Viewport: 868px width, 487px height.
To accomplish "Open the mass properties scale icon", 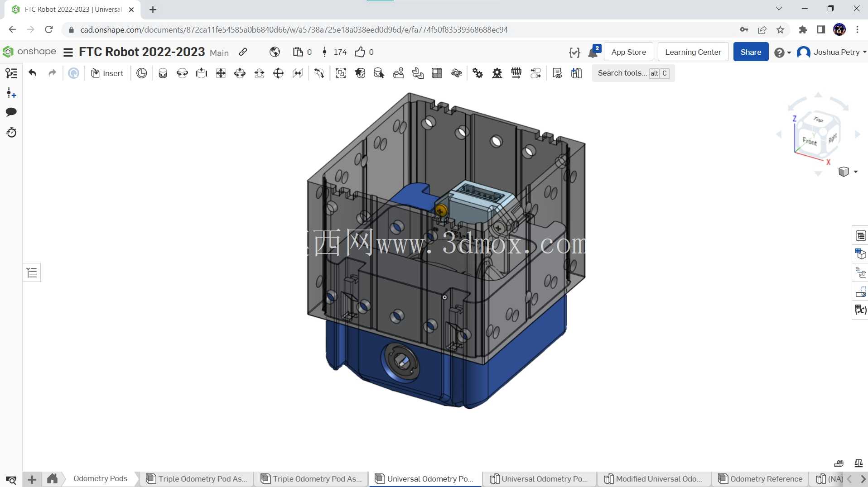I will pos(858,463).
